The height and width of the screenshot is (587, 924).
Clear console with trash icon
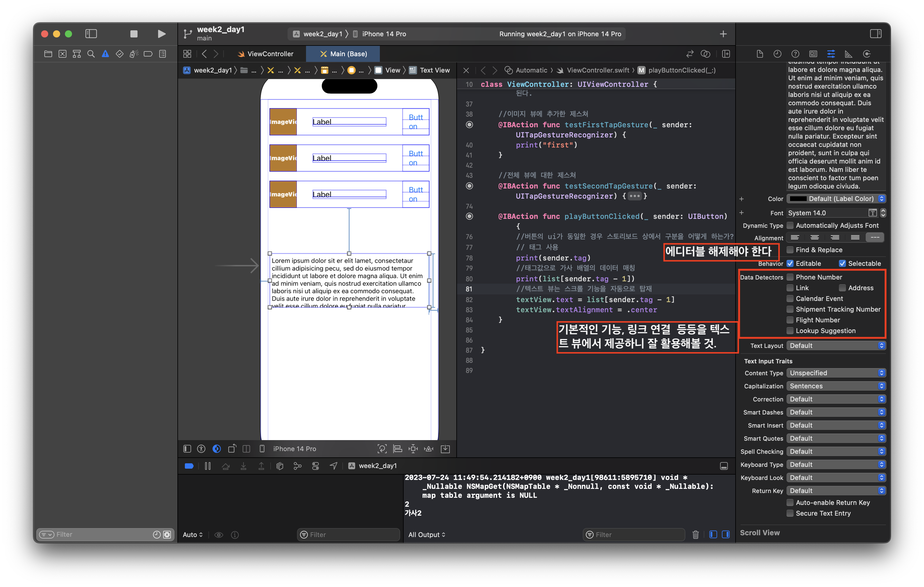click(695, 534)
